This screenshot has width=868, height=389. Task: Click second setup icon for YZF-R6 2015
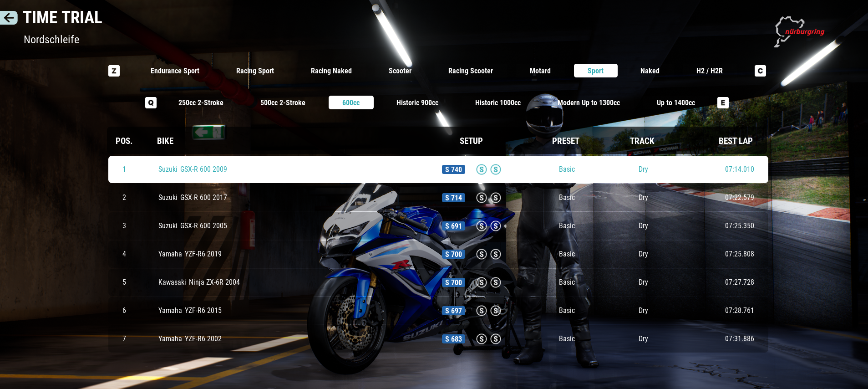[x=496, y=311]
